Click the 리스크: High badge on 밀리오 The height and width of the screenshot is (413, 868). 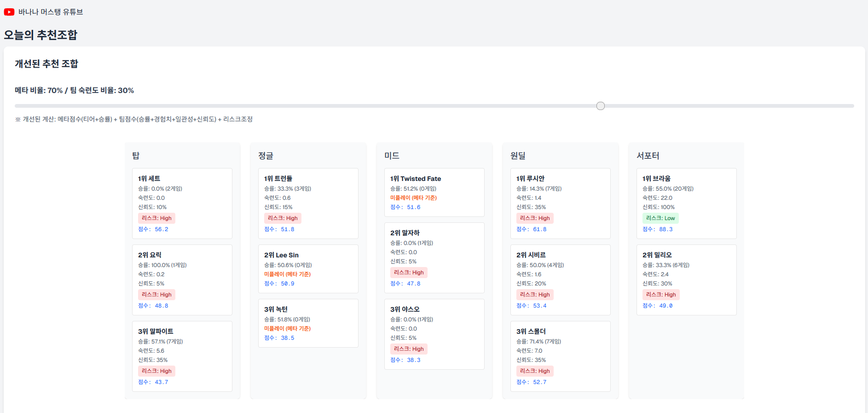pos(661,295)
